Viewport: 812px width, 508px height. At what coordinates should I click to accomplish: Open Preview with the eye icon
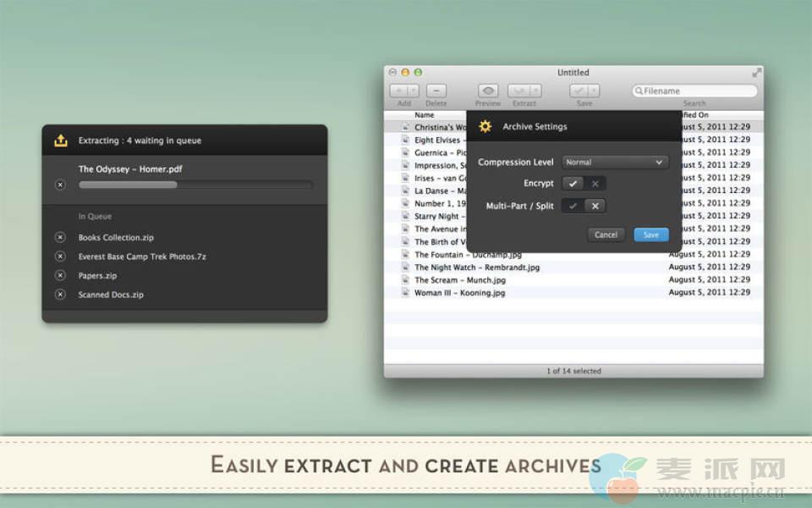488,91
